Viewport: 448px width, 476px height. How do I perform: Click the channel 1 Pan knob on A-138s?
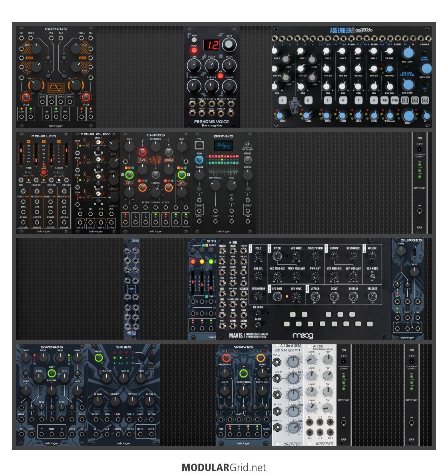(x=328, y=360)
